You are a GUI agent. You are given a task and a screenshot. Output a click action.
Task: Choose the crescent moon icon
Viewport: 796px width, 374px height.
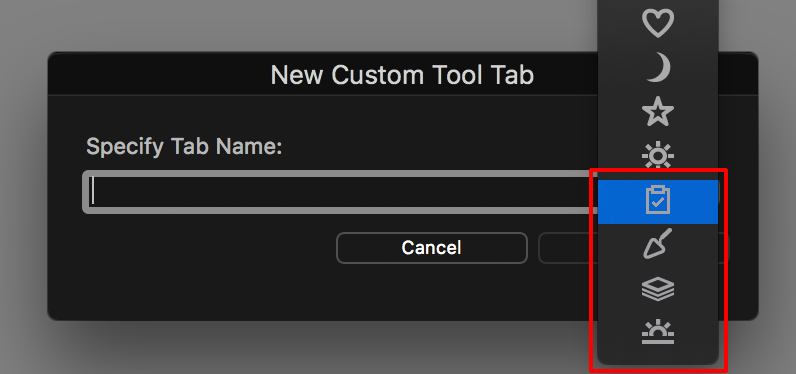[x=658, y=68]
